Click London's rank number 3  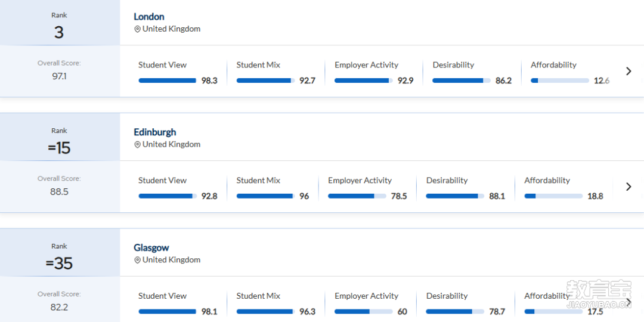click(x=59, y=32)
